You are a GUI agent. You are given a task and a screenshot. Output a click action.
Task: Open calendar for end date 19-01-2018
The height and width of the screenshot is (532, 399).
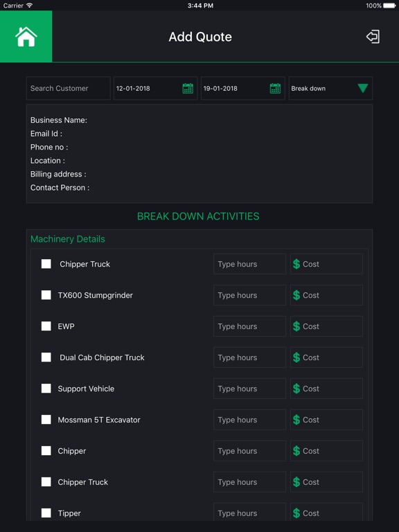click(275, 88)
